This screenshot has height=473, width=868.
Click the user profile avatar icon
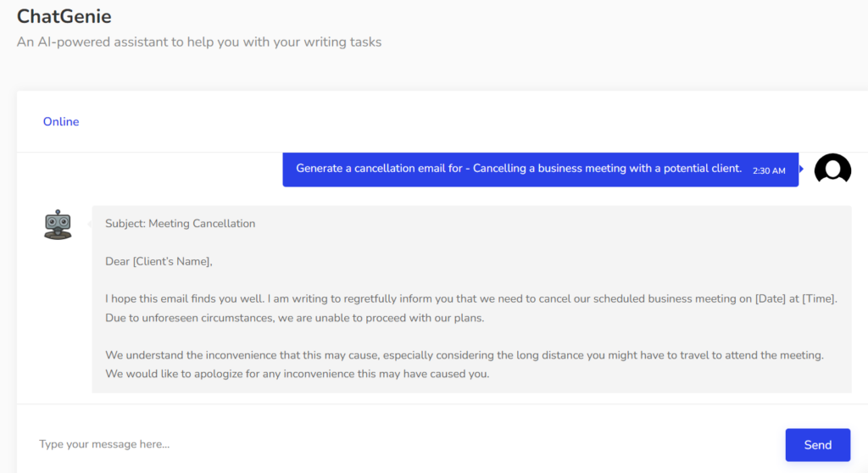[x=832, y=170]
